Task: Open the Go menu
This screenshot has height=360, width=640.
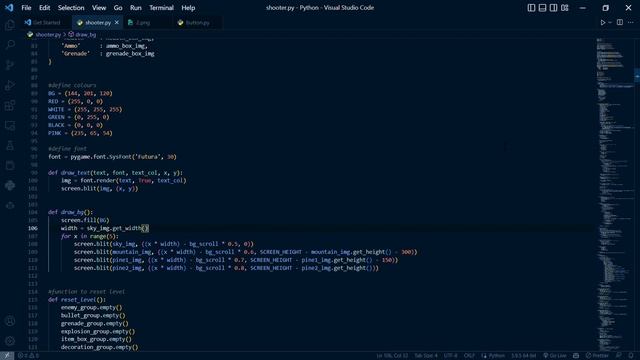Action: (118, 8)
